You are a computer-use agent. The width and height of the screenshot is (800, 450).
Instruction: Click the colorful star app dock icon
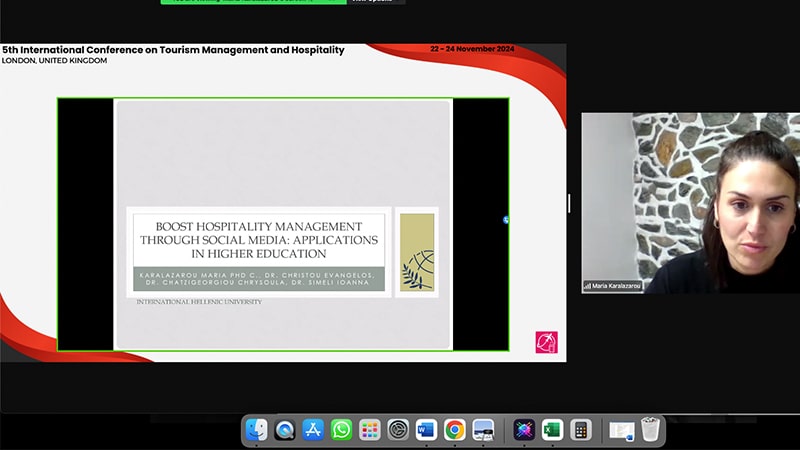tap(524, 430)
